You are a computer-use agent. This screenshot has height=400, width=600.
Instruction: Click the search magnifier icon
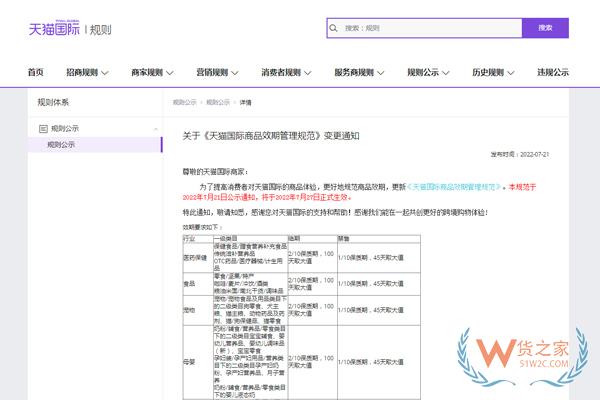[x=333, y=28]
